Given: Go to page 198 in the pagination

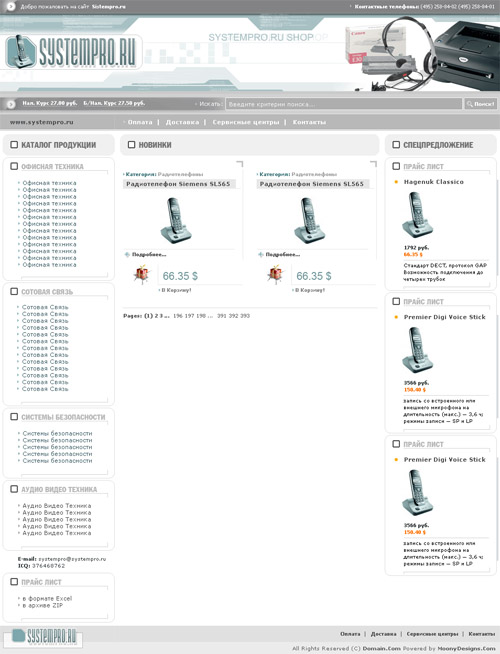Looking at the screenshot, I should point(201,316).
